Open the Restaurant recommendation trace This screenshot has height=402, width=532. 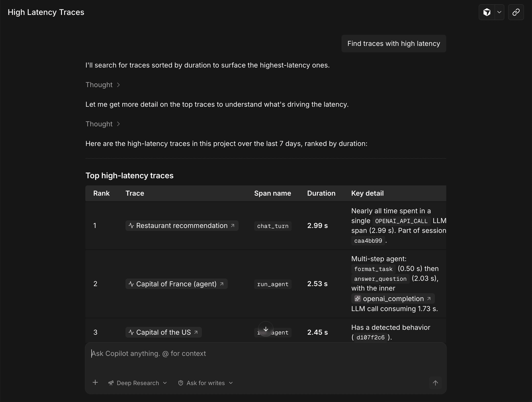tap(182, 226)
